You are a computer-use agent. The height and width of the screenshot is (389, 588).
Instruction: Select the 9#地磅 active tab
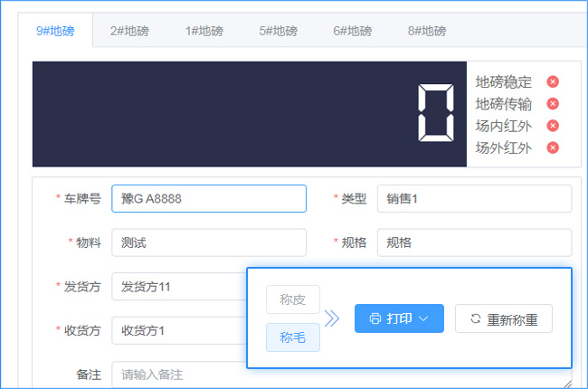[x=55, y=31]
